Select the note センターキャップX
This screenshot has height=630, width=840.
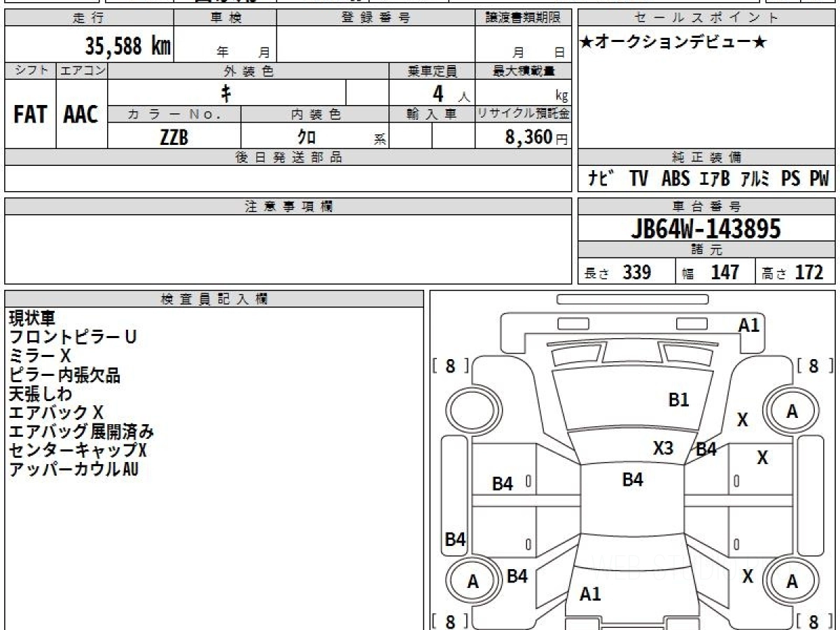78,450
